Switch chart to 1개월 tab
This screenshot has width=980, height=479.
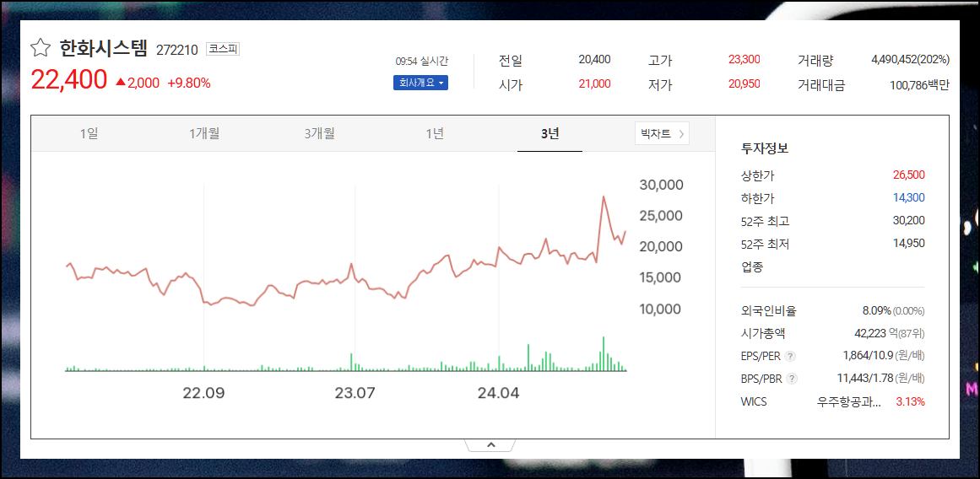pyautogui.click(x=203, y=133)
